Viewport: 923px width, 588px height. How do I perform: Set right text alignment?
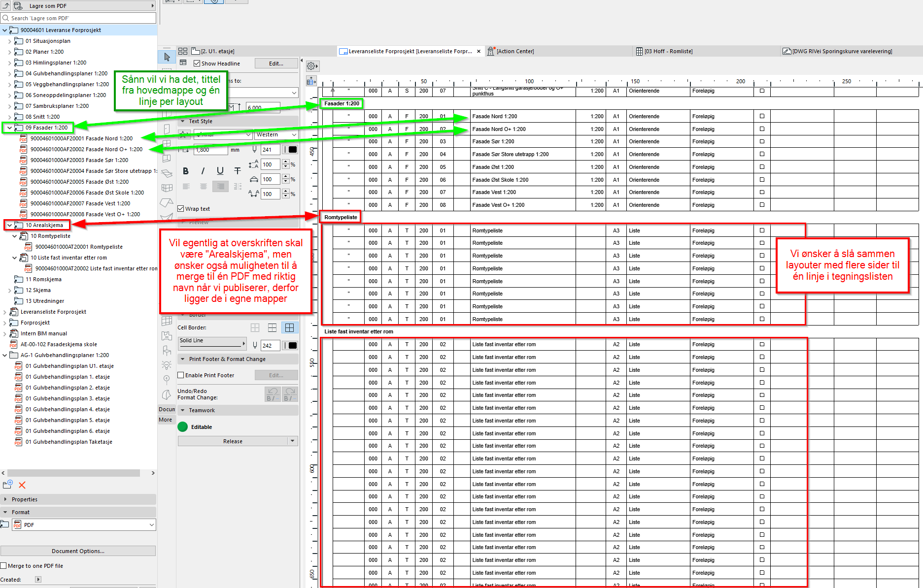pos(220,187)
